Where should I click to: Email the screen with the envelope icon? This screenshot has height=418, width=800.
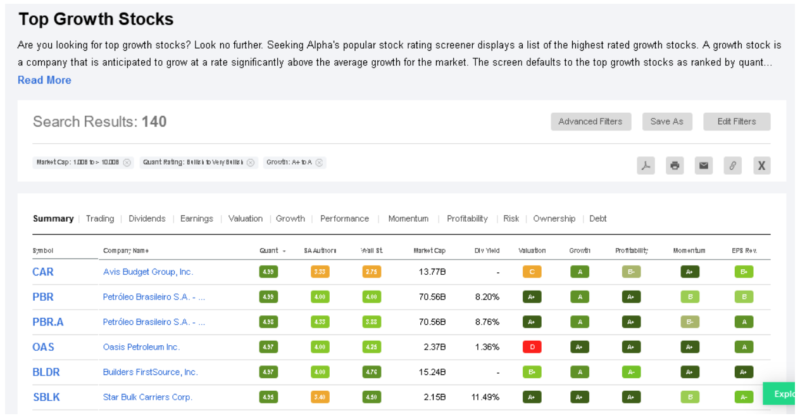tap(704, 165)
